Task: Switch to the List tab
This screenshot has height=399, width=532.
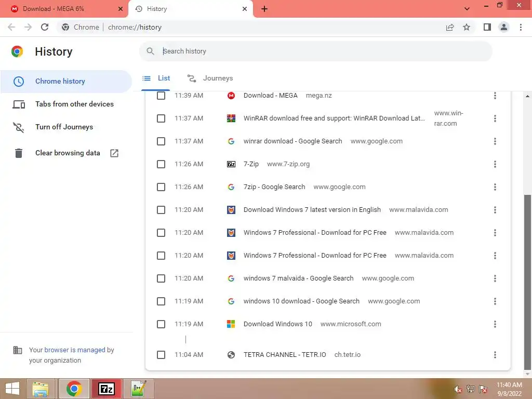Action: click(156, 78)
